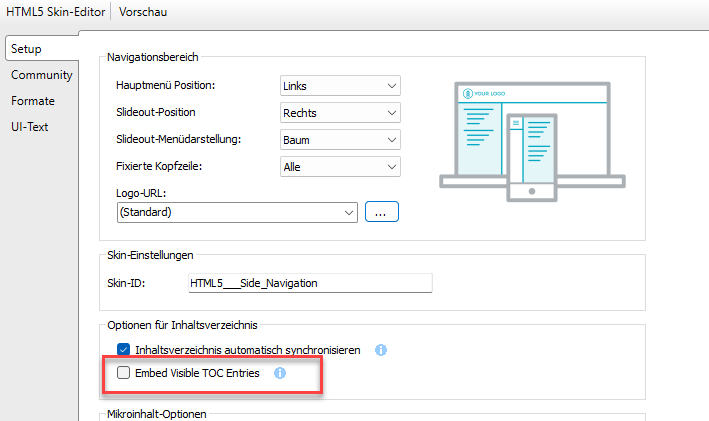Click into the Skin-ID text field
Screen dimensions: 709x421
[x=309, y=284]
